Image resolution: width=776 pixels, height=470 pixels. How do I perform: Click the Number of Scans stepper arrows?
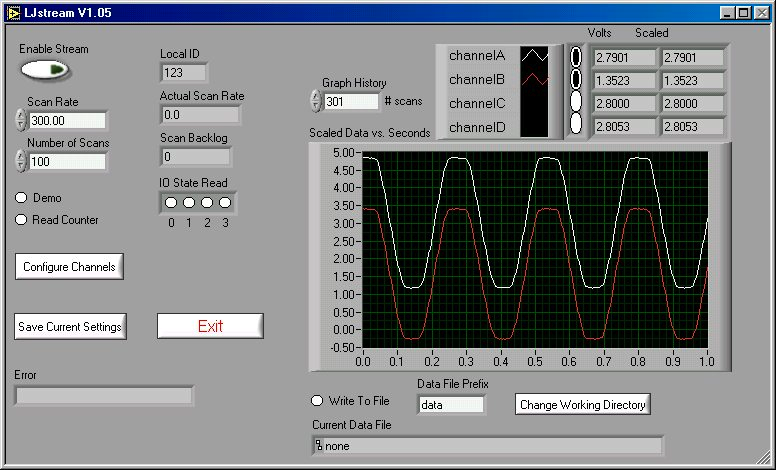point(21,161)
